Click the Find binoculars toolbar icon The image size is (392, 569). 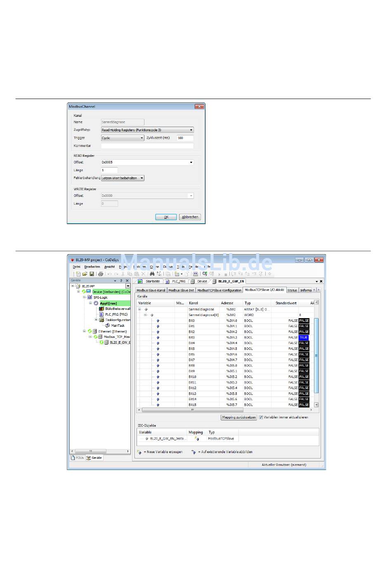(152, 274)
